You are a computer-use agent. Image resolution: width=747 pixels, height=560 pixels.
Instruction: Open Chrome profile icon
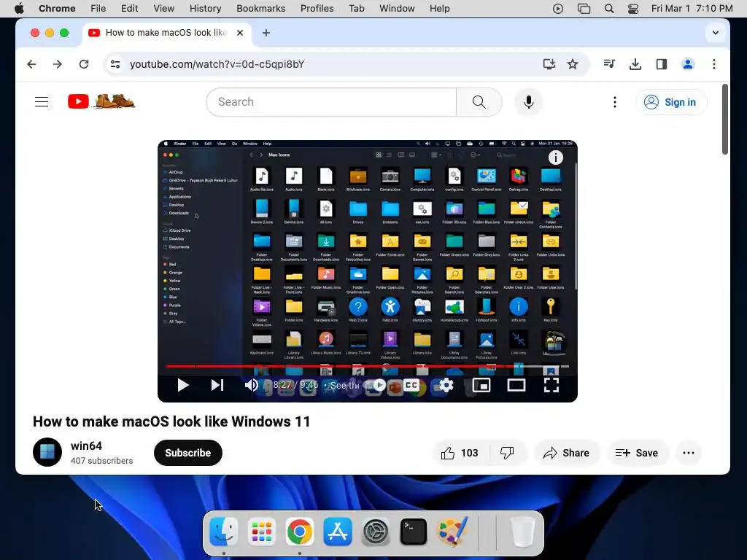point(687,64)
